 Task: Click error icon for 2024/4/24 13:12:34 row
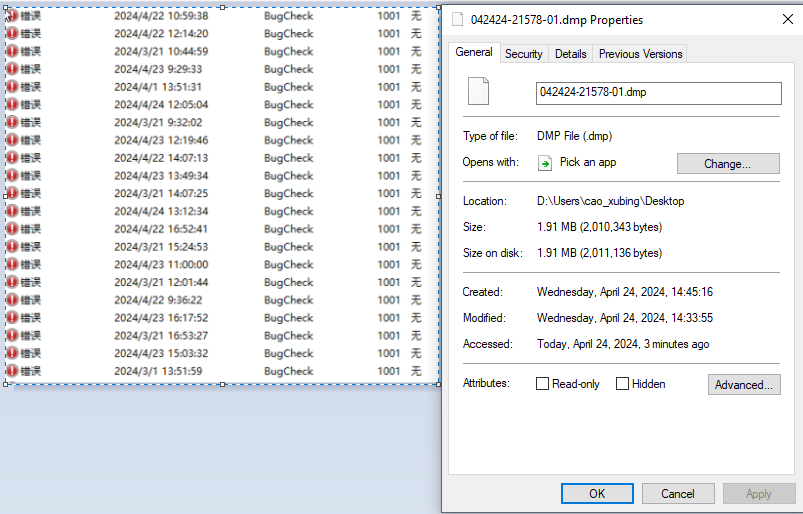click(x=12, y=211)
